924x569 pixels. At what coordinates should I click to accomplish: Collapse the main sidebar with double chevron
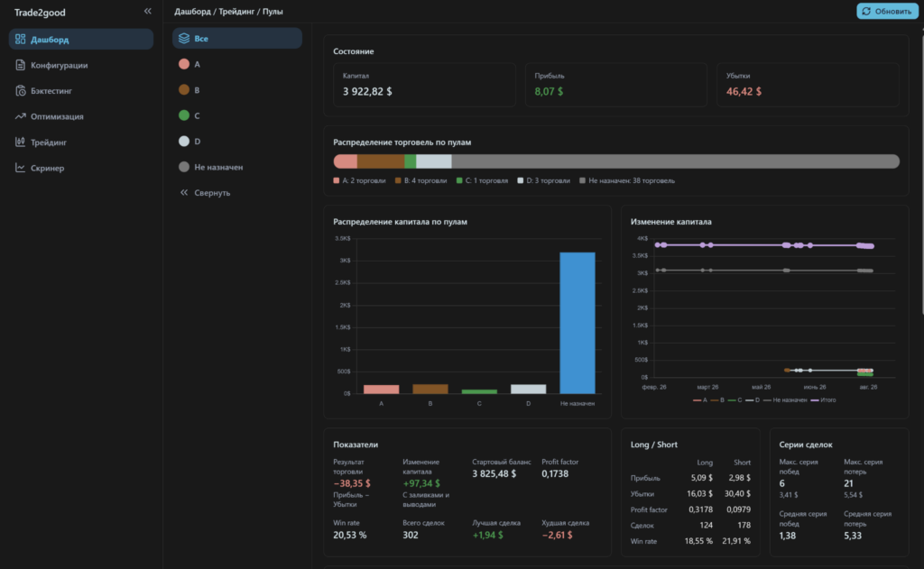147,11
